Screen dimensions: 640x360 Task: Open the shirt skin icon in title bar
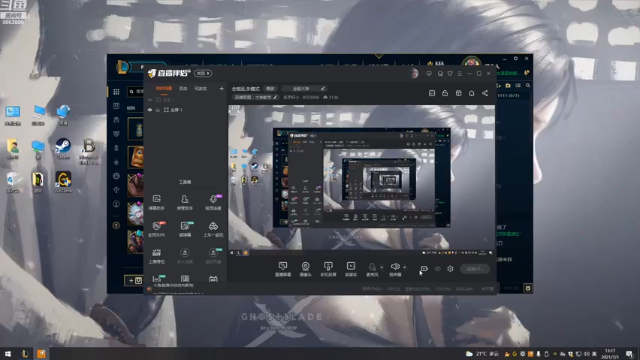[x=450, y=73]
